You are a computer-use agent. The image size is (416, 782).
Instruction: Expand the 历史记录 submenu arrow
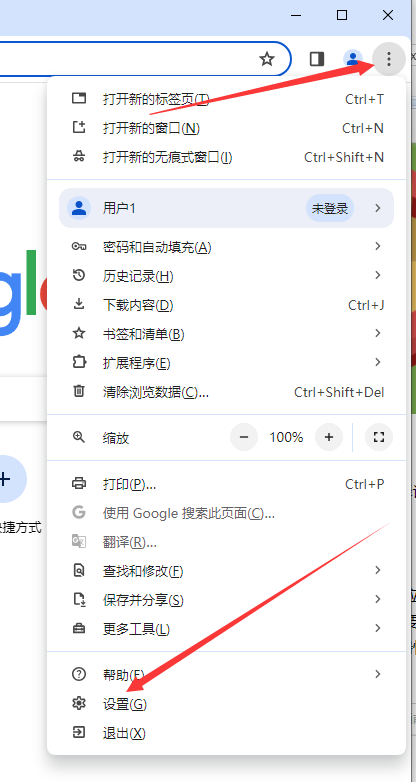(x=378, y=275)
